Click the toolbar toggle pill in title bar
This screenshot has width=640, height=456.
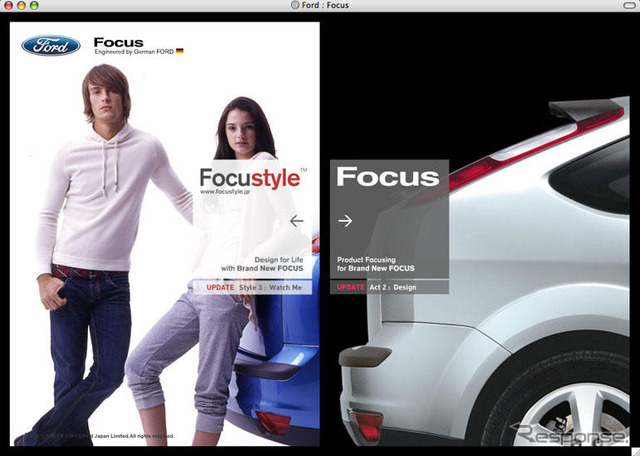[x=629, y=5]
